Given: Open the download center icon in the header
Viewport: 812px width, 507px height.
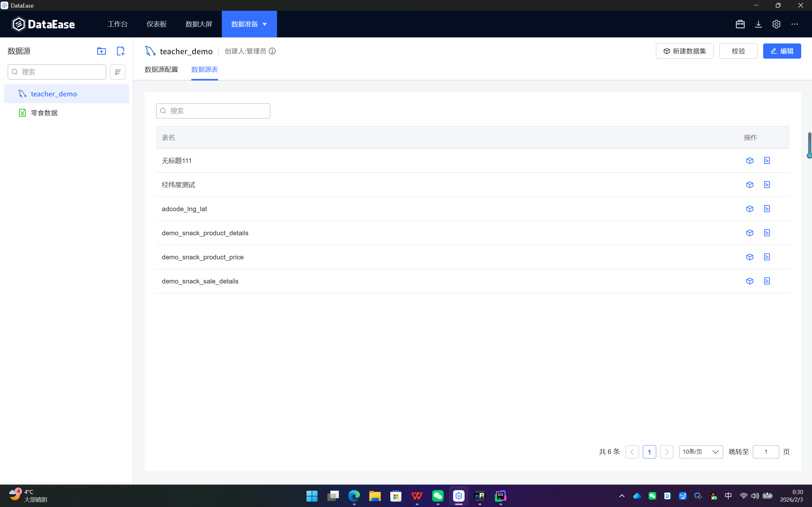Looking at the screenshot, I should (x=758, y=24).
